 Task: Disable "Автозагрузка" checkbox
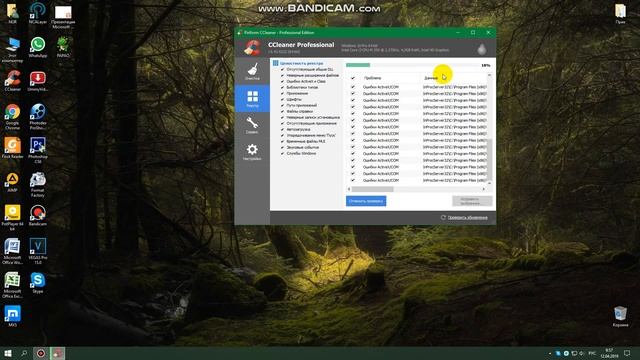pyautogui.click(x=282, y=129)
